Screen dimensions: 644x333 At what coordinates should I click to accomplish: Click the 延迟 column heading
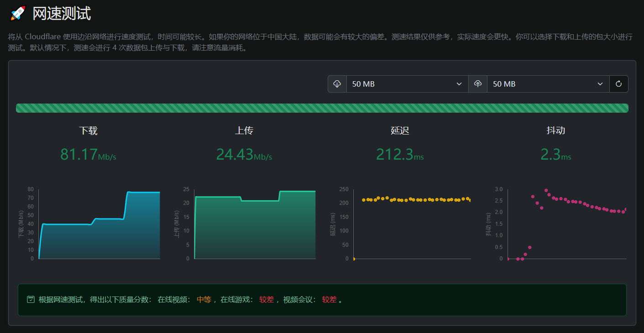point(400,130)
